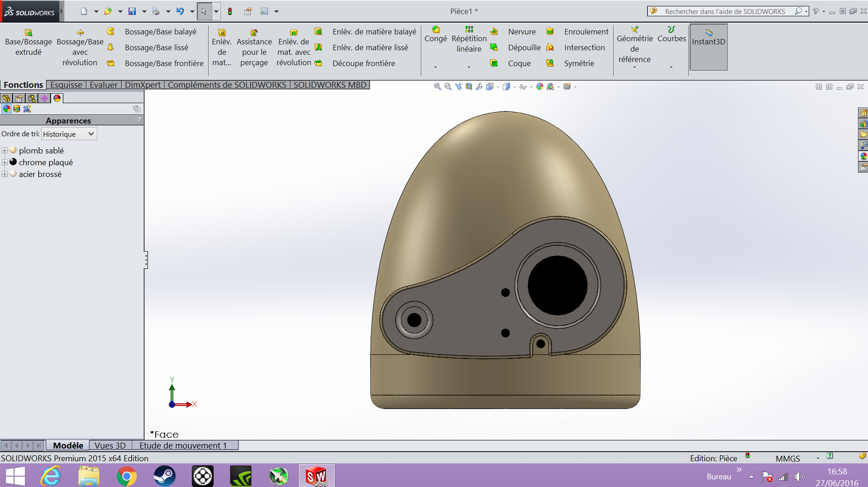Image resolution: width=868 pixels, height=487 pixels.
Task: Toggle View Decals button in DisplayManager
Action: tap(17, 109)
